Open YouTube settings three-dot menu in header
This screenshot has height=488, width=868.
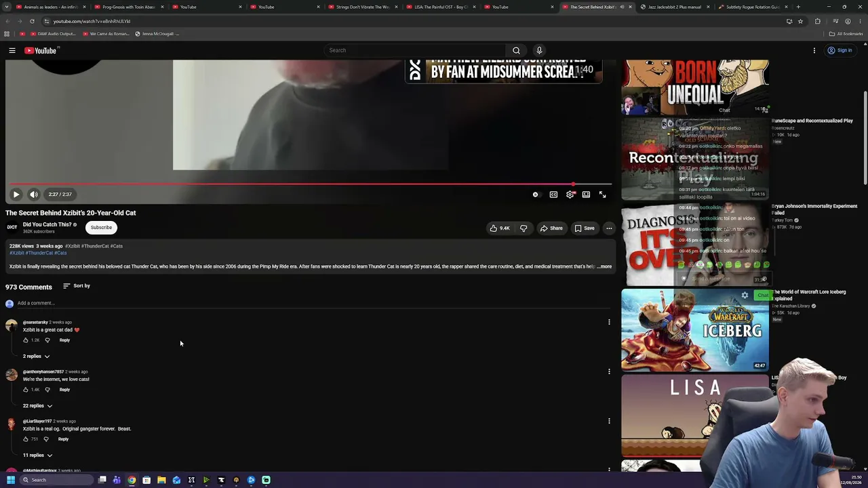814,50
